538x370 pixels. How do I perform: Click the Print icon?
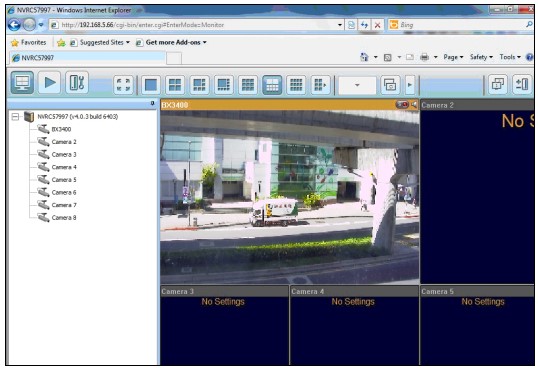point(424,57)
